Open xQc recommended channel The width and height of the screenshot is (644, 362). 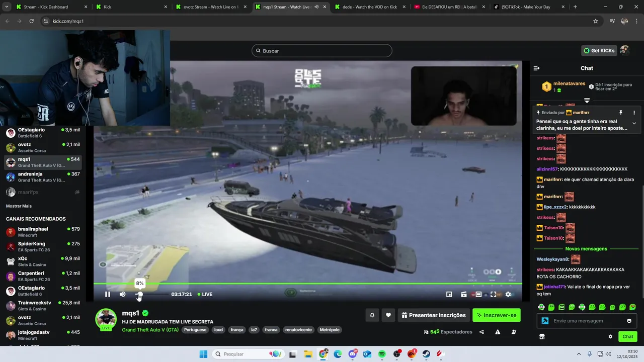(43, 261)
